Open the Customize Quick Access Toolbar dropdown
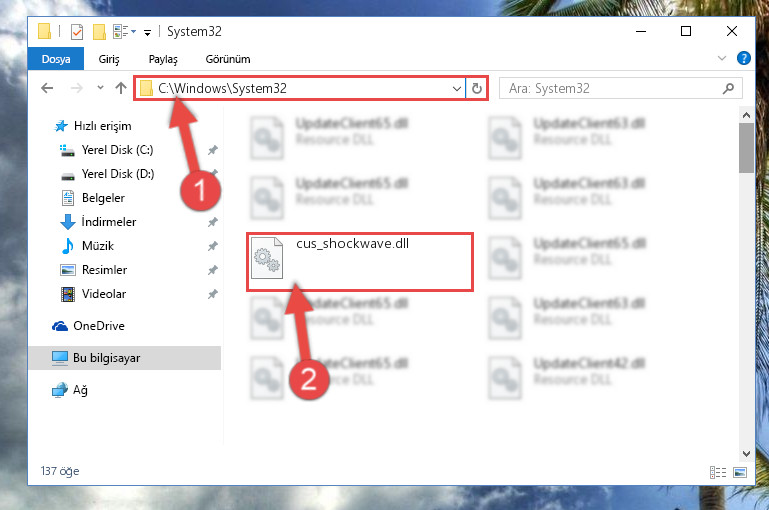 click(147, 33)
